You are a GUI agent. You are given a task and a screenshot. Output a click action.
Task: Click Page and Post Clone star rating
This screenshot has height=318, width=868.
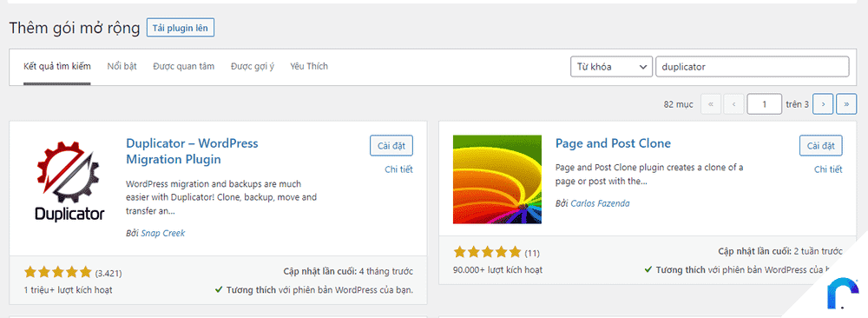click(487, 253)
